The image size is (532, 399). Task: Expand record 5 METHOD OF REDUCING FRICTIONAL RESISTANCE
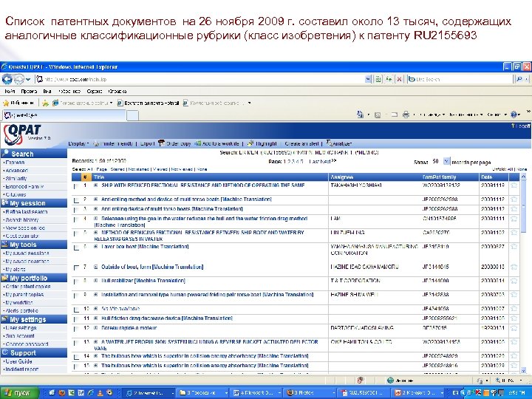point(95,233)
